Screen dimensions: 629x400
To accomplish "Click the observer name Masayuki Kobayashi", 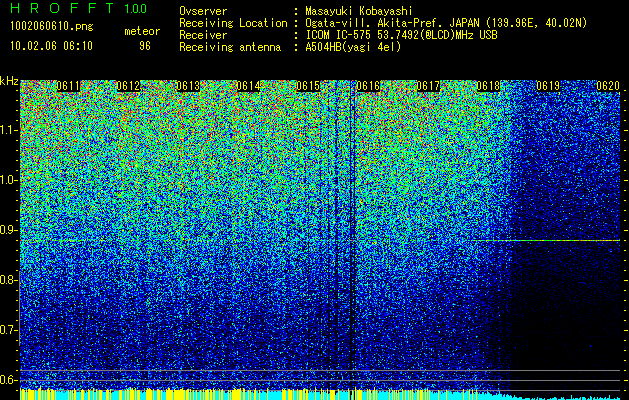I will click(x=359, y=11).
